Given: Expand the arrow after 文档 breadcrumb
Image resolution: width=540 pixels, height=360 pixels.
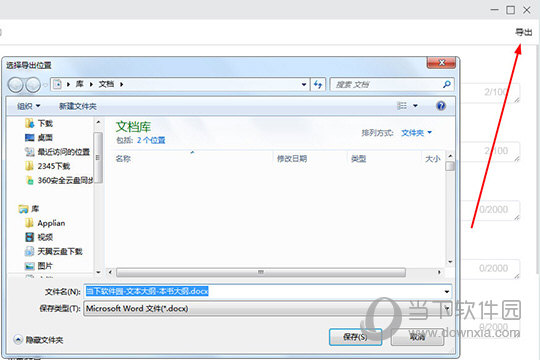Looking at the screenshot, I should tap(122, 84).
